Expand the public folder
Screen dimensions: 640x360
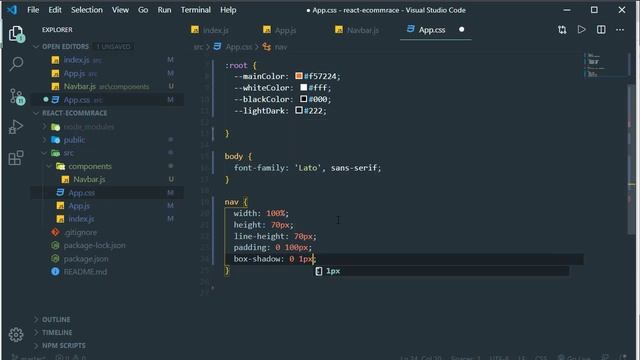click(x=74, y=140)
